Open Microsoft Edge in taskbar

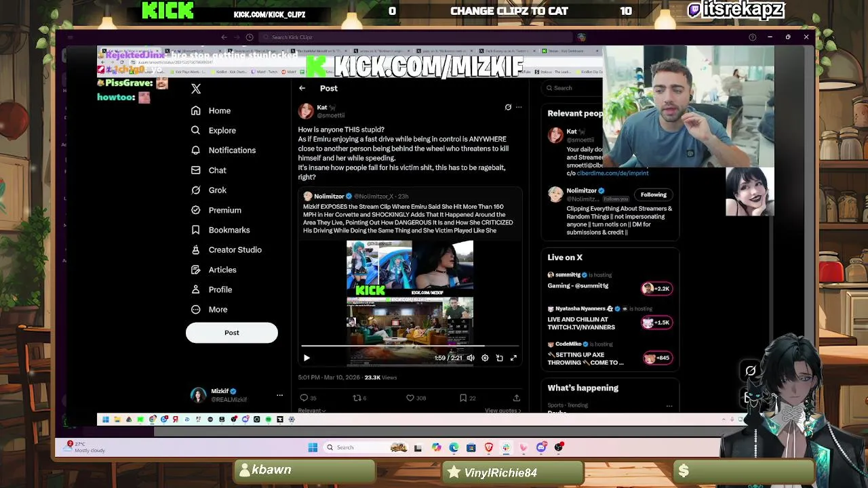point(453,447)
